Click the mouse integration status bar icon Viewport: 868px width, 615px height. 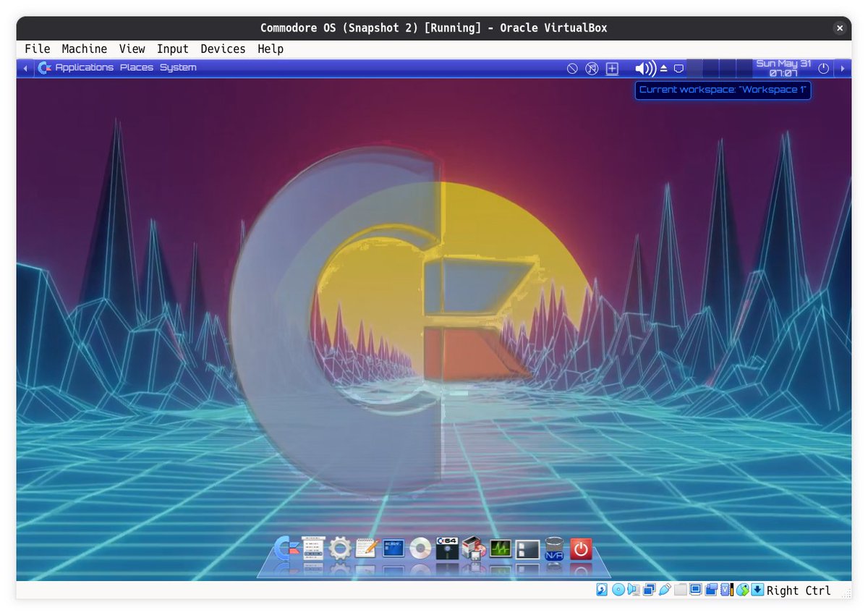pos(743,590)
